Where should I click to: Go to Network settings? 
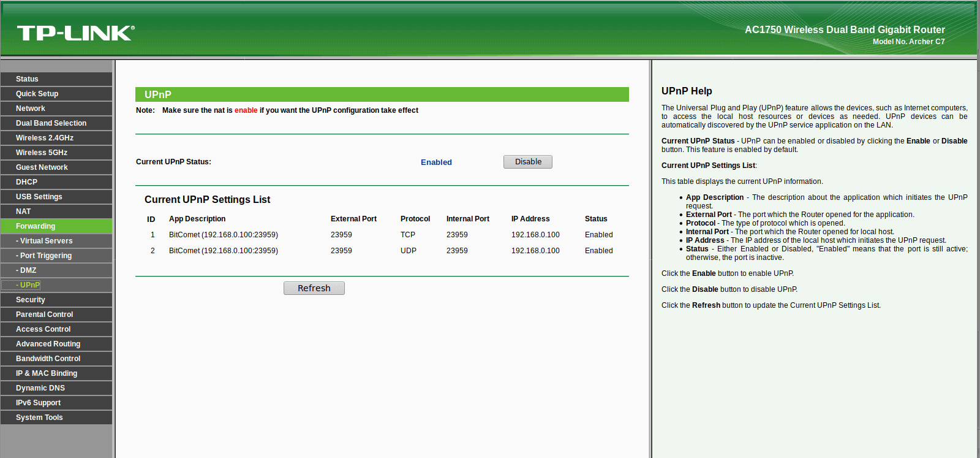pyautogui.click(x=56, y=109)
